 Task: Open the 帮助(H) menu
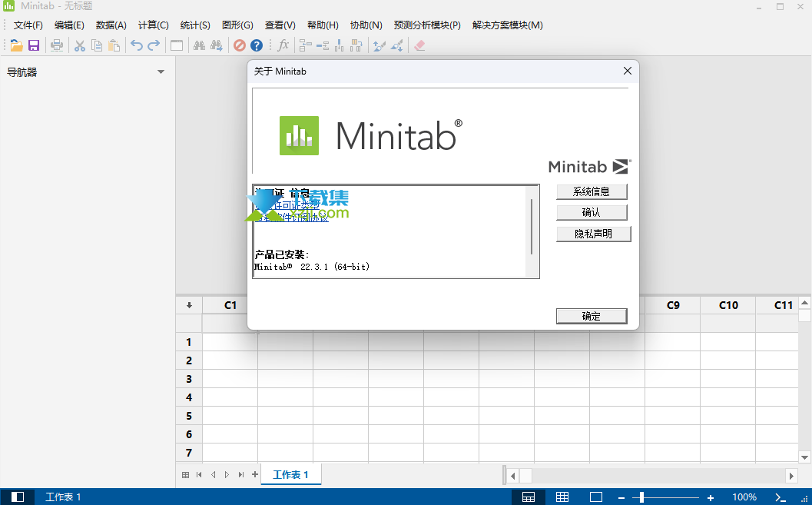323,25
